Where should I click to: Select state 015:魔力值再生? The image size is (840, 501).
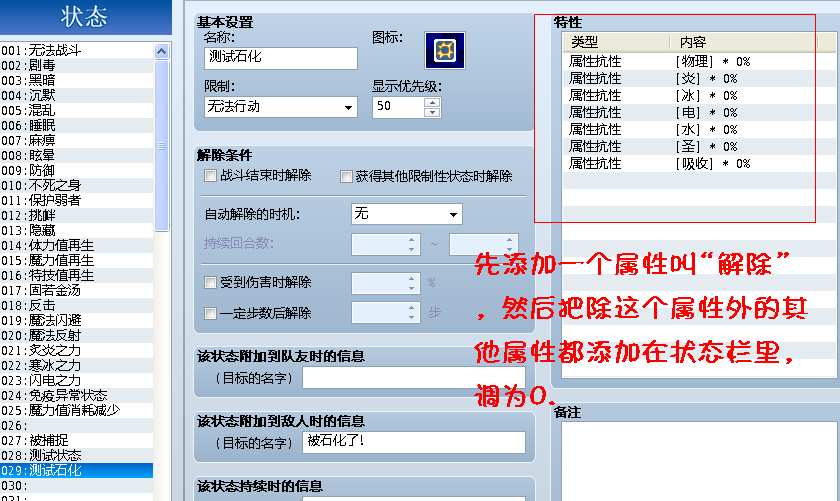(77, 260)
